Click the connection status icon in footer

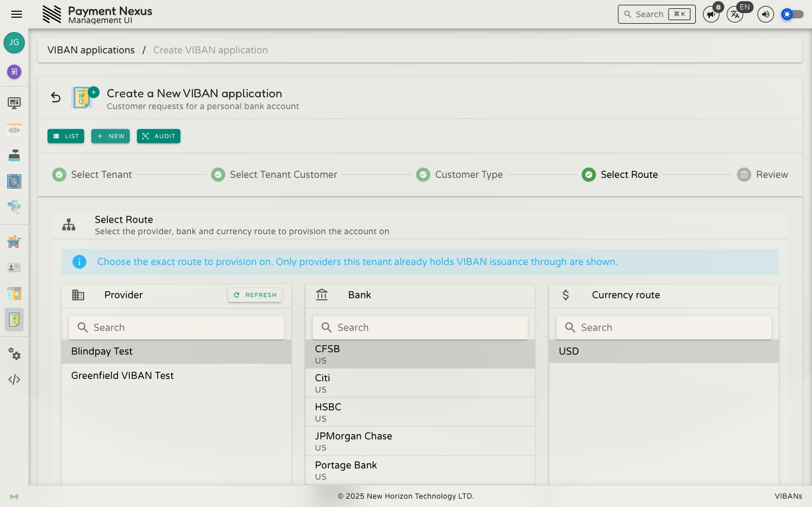(14, 496)
